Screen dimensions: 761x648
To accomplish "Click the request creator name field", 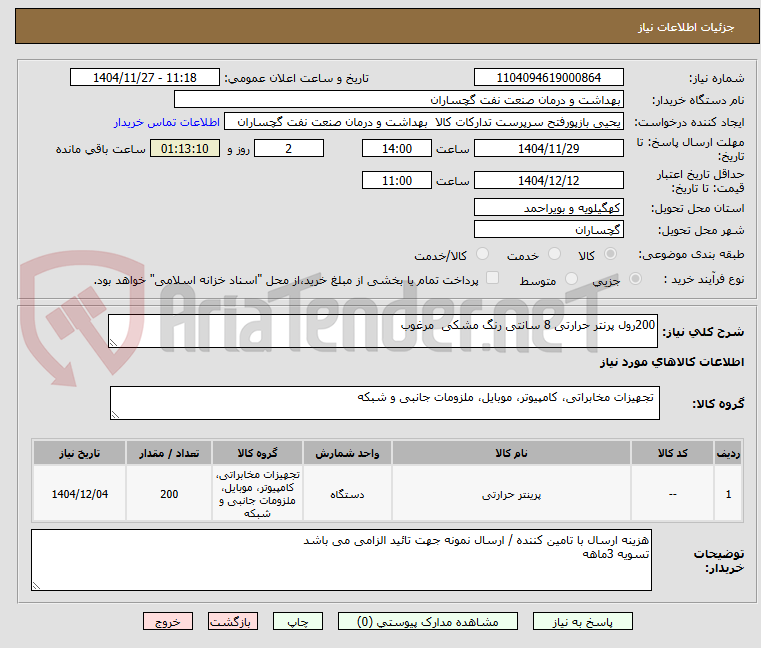I will [x=424, y=122].
